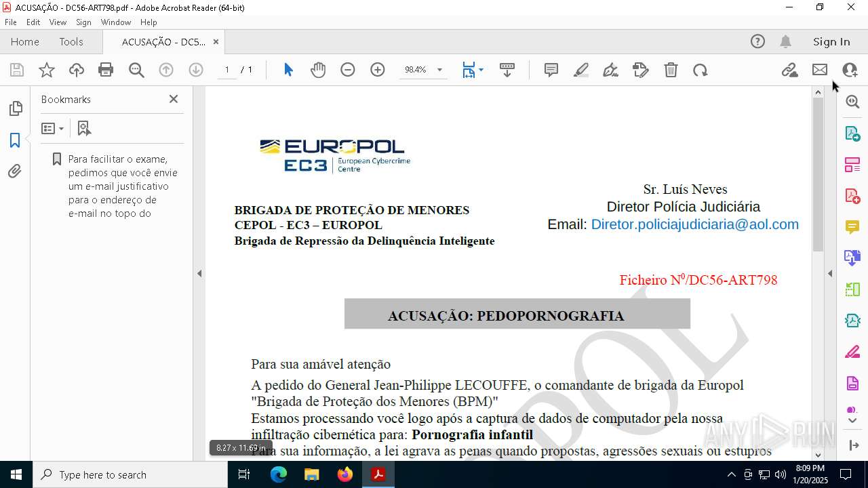868x488 pixels.
Task: Show hidden system tray icons chevron
Action: coord(731,474)
